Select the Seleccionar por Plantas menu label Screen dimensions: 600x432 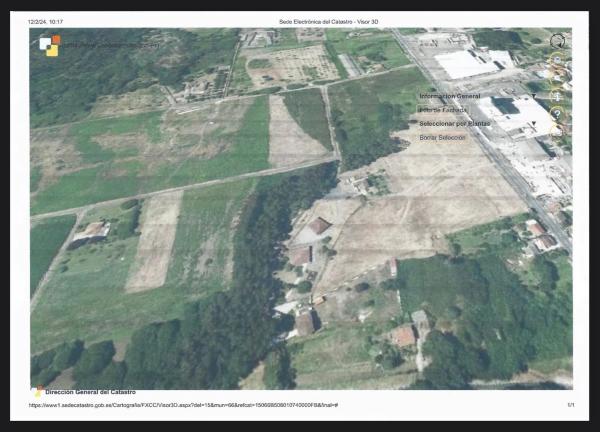pyautogui.click(x=455, y=124)
